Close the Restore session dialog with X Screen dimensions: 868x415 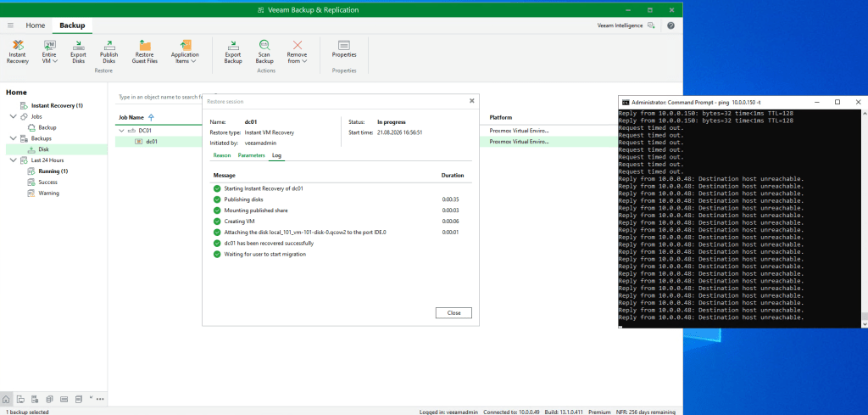pyautogui.click(x=471, y=101)
